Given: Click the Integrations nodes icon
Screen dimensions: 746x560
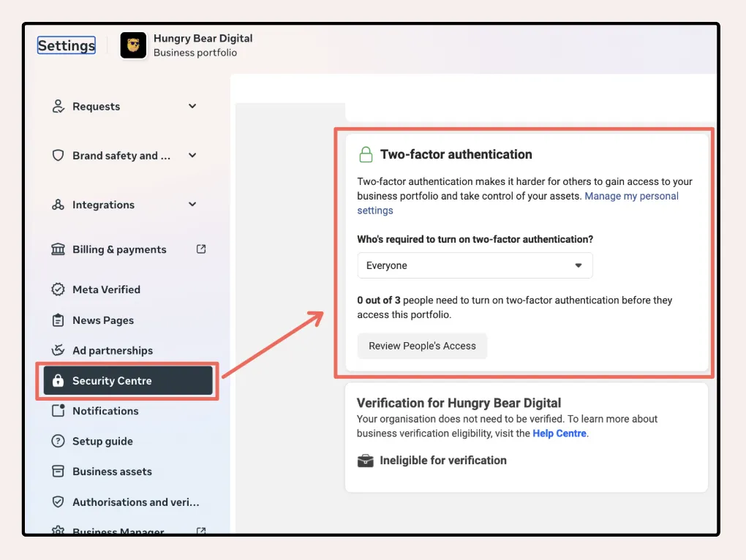Looking at the screenshot, I should (58, 205).
